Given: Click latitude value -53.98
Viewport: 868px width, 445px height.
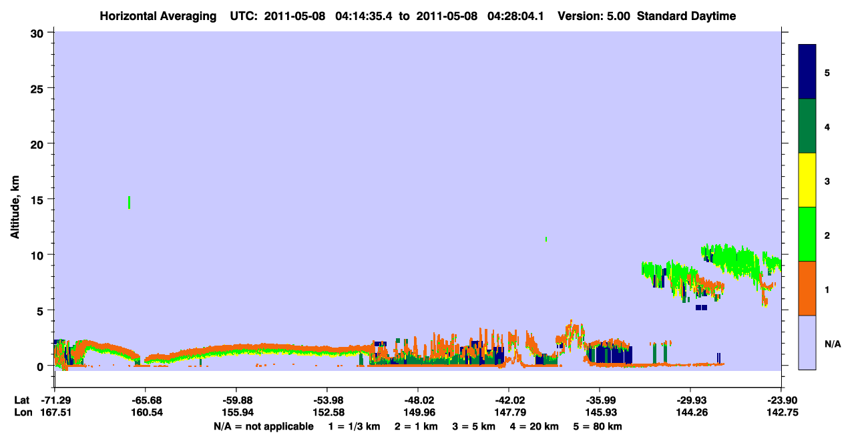Looking at the screenshot, I should (327, 400).
